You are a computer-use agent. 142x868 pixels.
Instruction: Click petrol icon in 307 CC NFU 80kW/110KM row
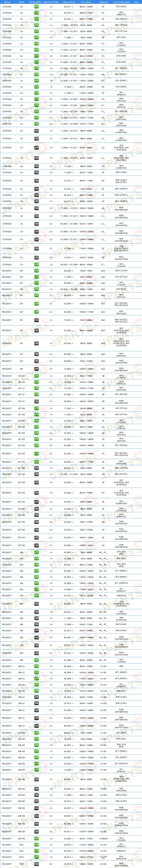pos(36,376)
